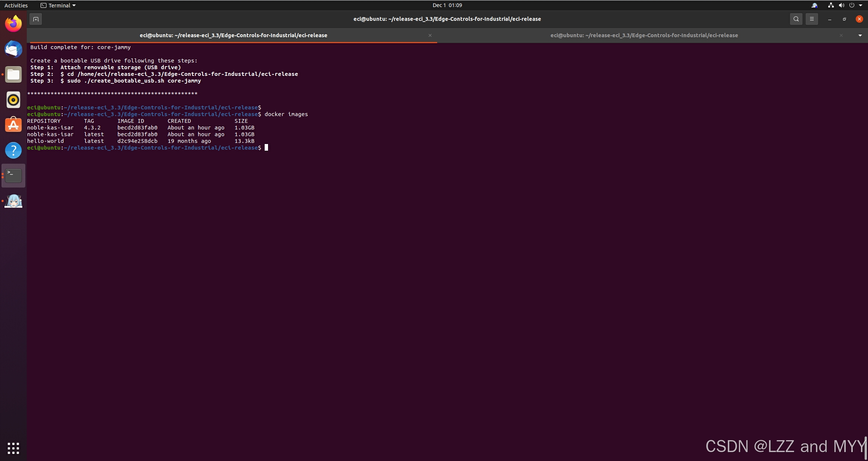Show Applications grid button
The image size is (868, 461).
pyautogui.click(x=13, y=448)
